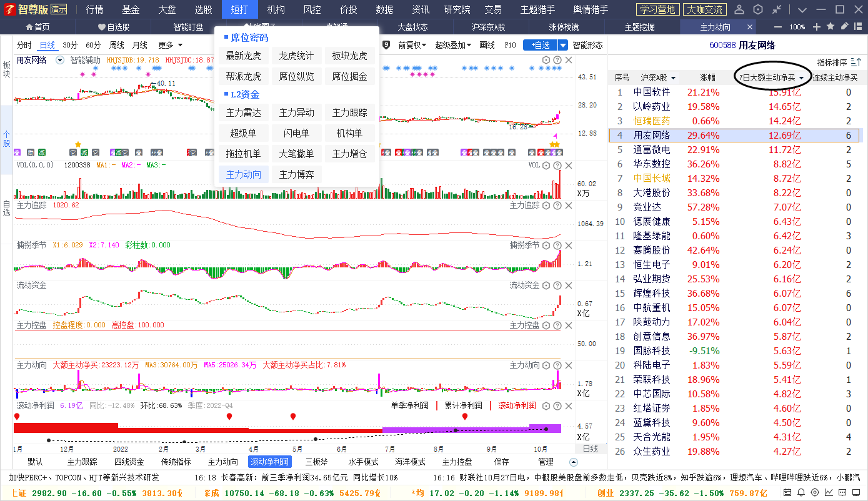Open help icon of 流动资金 panel
The image size is (868, 501).
point(557,285)
